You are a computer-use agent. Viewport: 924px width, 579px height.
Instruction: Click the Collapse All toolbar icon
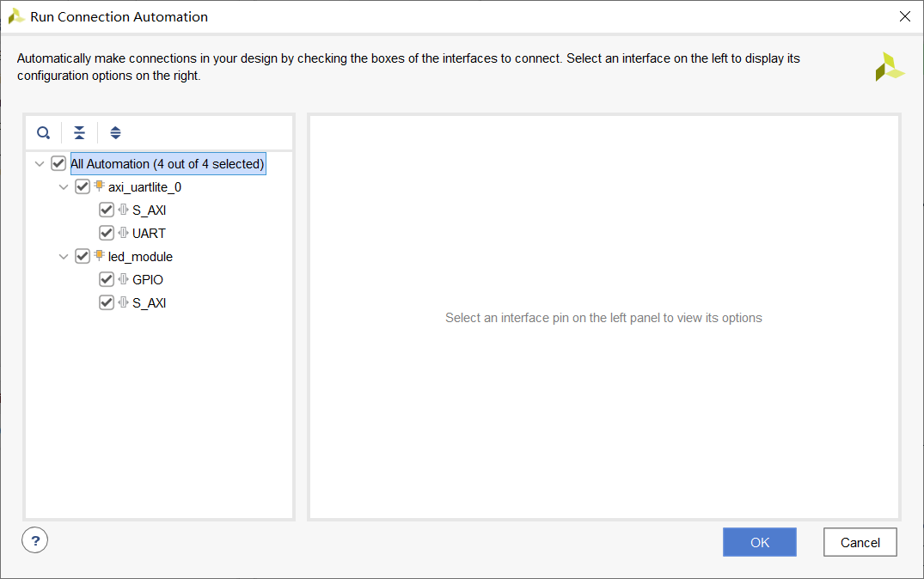point(79,133)
